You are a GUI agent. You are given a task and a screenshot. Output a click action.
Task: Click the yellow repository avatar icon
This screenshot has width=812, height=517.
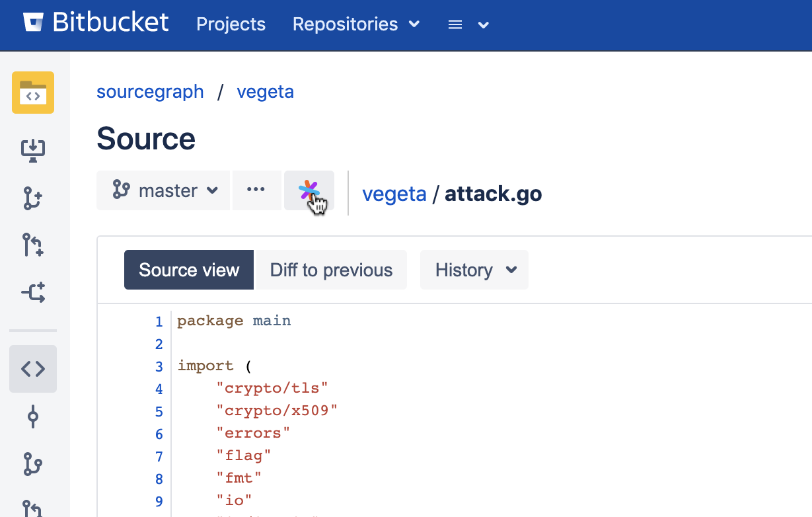(x=33, y=93)
